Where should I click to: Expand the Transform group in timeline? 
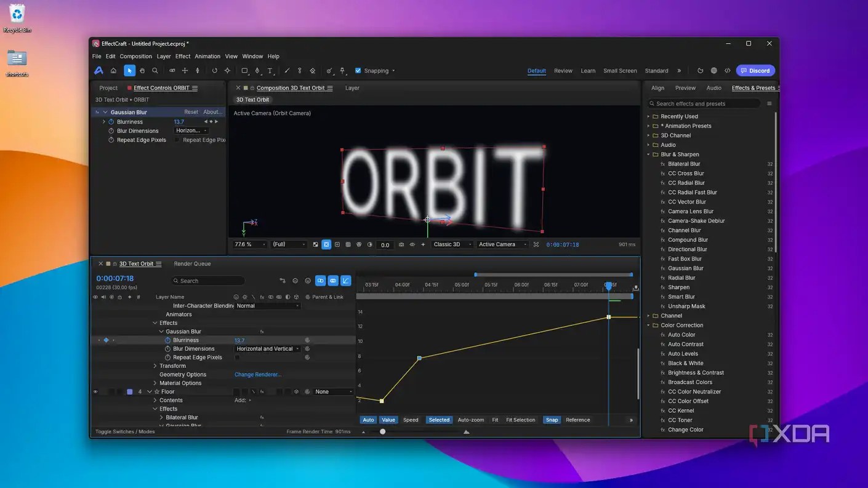tap(155, 366)
